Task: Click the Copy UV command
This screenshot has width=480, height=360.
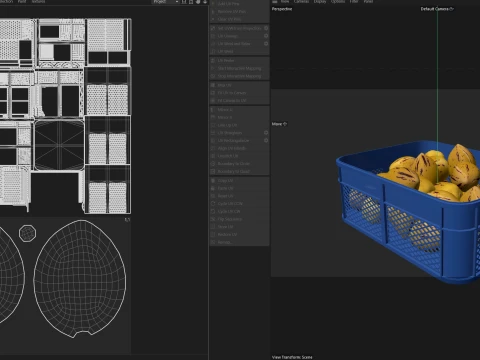Action: (x=239, y=181)
